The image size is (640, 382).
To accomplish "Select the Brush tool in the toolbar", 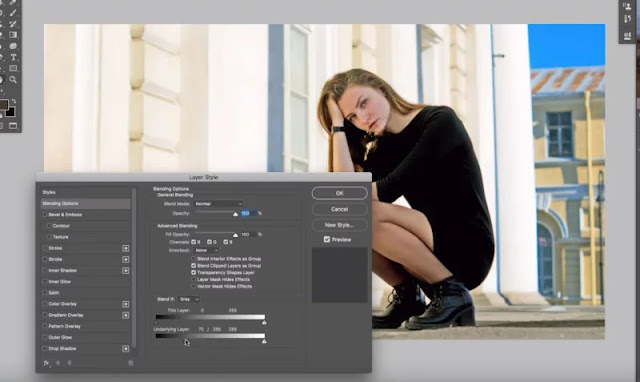I will pos(13,13).
